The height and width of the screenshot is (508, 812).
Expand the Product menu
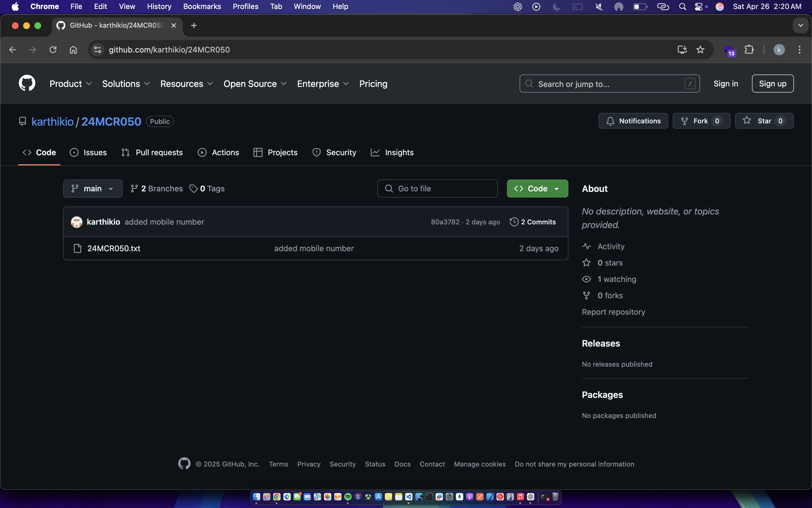[x=70, y=84]
